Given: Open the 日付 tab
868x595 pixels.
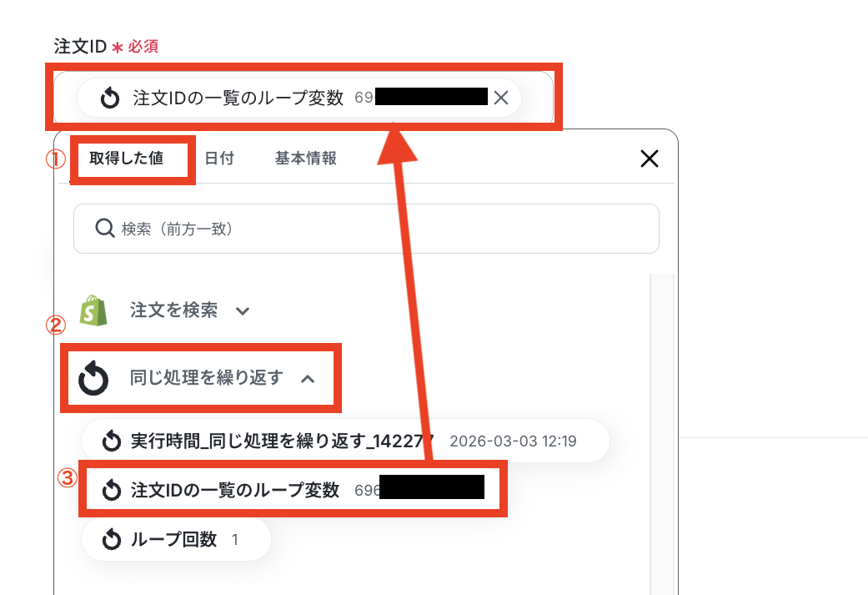Looking at the screenshot, I should 219,159.
